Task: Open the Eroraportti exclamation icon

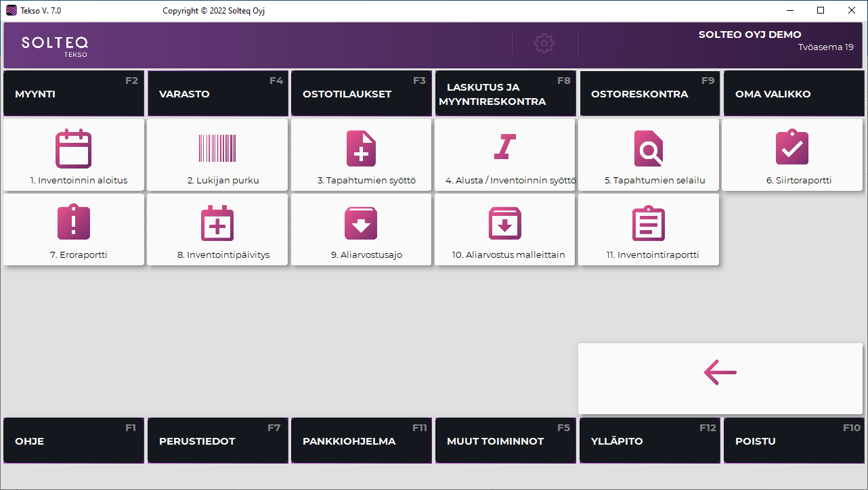Action: 73,223
